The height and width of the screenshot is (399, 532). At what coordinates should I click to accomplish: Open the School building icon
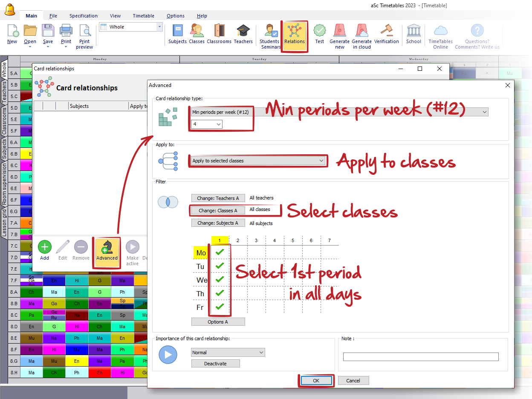coord(413,31)
